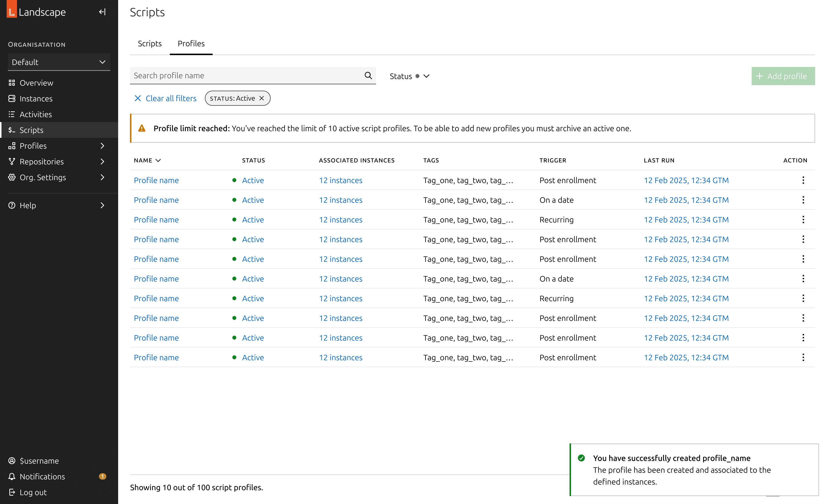Click Log out
The image size is (827, 504).
33,492
